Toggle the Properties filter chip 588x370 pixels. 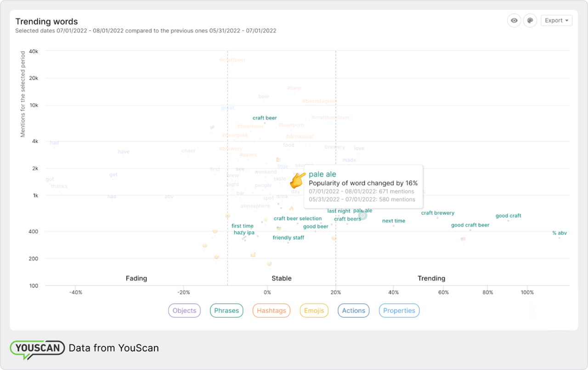pos(399,310)
